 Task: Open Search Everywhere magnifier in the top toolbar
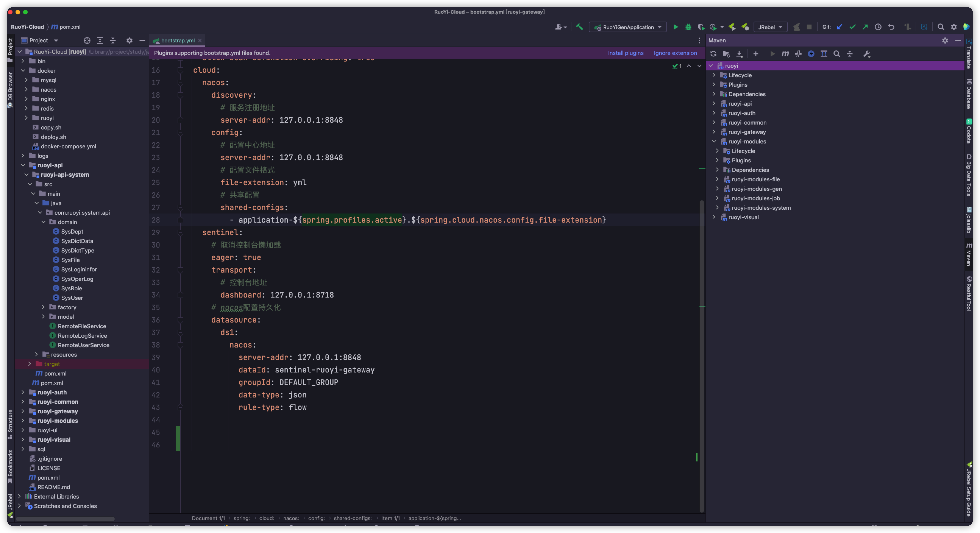pyautogui.click(x=941, y=27)
